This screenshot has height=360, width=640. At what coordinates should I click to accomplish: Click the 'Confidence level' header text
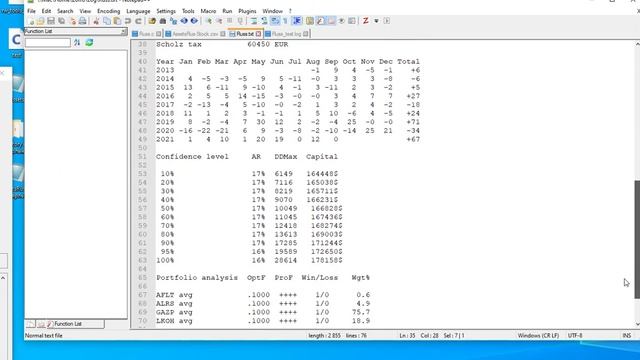point(192,157)
